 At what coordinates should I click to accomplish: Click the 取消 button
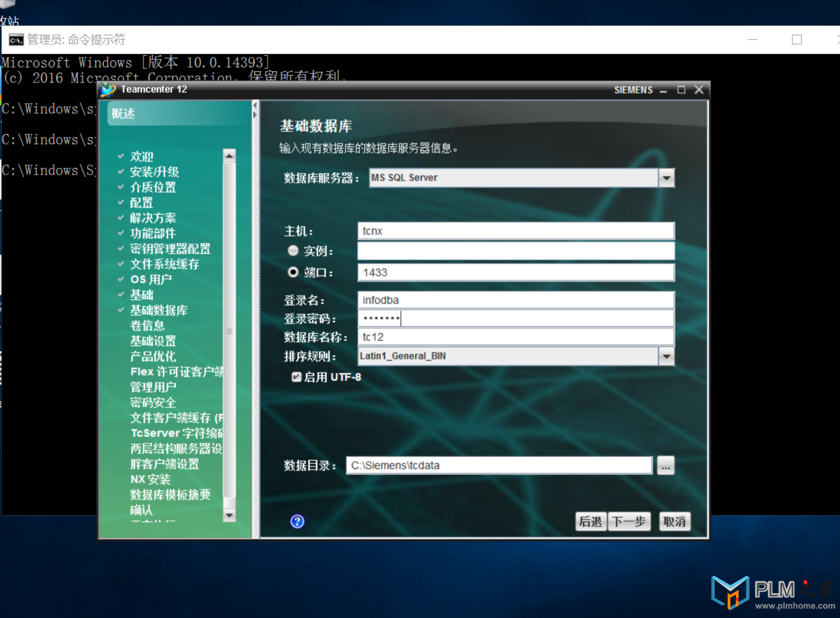tap(675, 522)
